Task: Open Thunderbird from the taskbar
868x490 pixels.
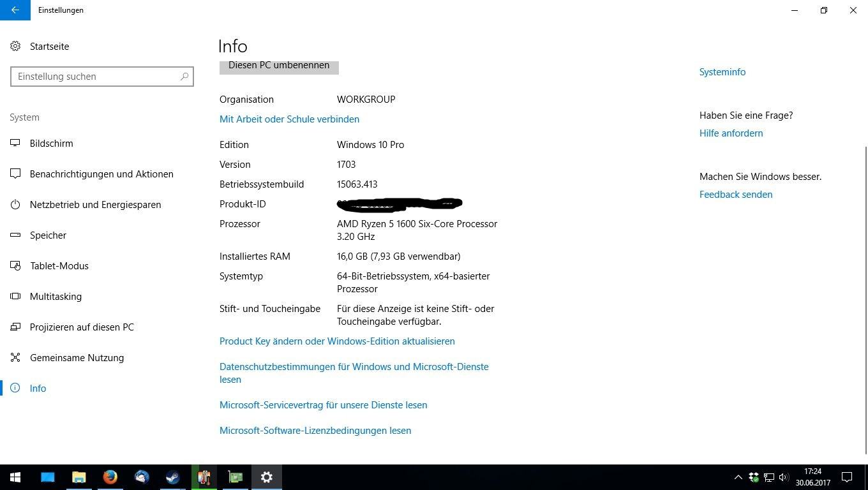Action: (x=141, y=477)
